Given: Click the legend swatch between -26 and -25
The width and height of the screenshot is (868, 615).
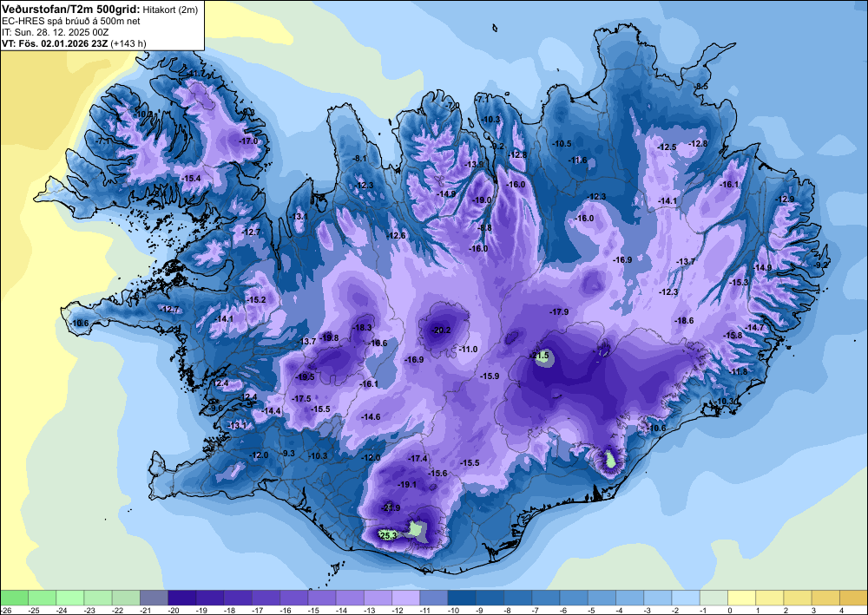Looking at the screenshot, I should [15, 598].
